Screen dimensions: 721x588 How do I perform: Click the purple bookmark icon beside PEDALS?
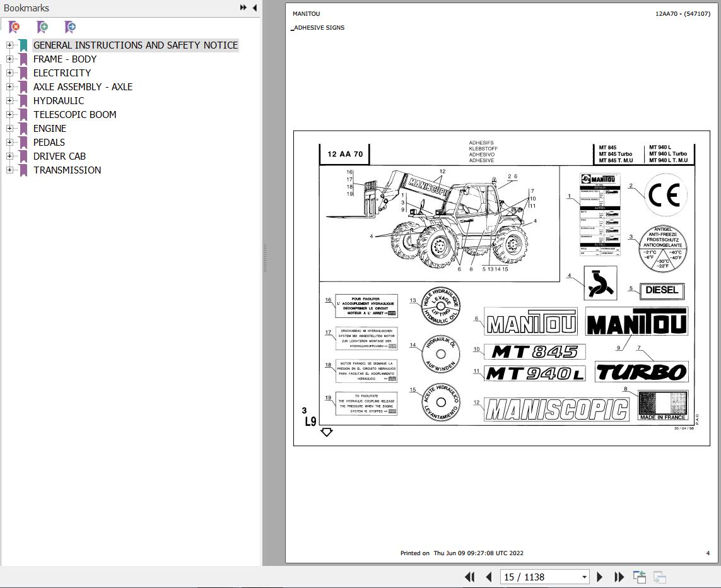click(x=23, y=142)
